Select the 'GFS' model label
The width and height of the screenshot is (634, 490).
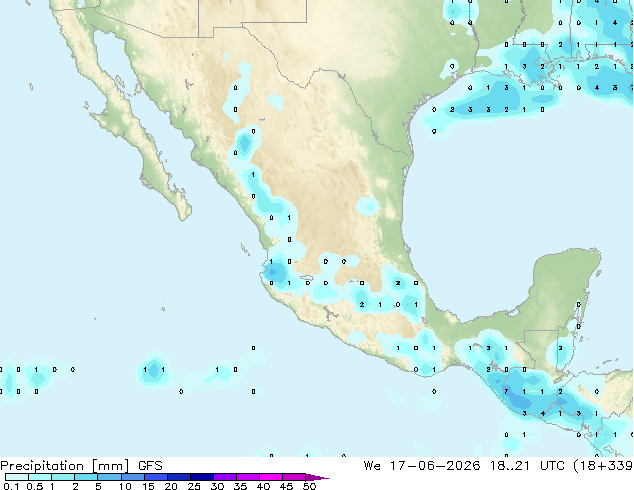pyautogui.click(x=150, y=466)
